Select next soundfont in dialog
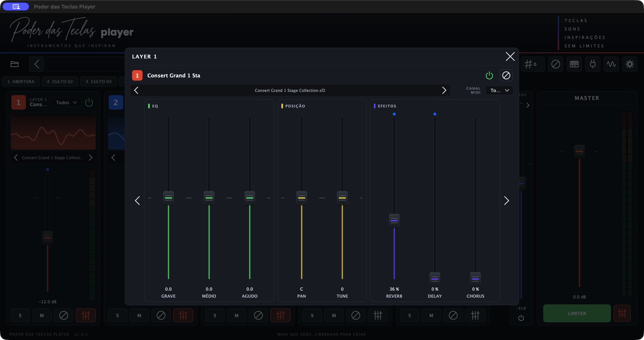The height and width of the screenshot is (340, 644). [444, 90]
